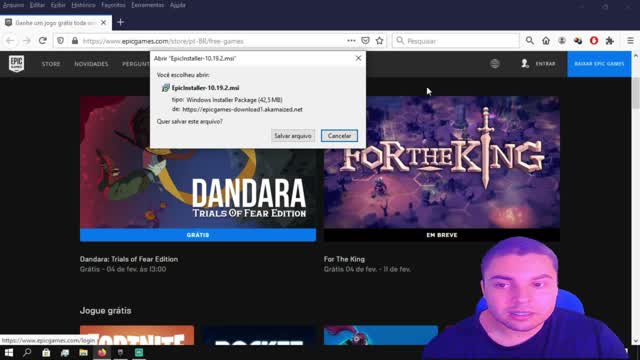The width and height of the screenshot is (640, 360).
Task: Click the user profile icon beside ENTRAR
Action: pyautogui.click(x=525, y=64)
